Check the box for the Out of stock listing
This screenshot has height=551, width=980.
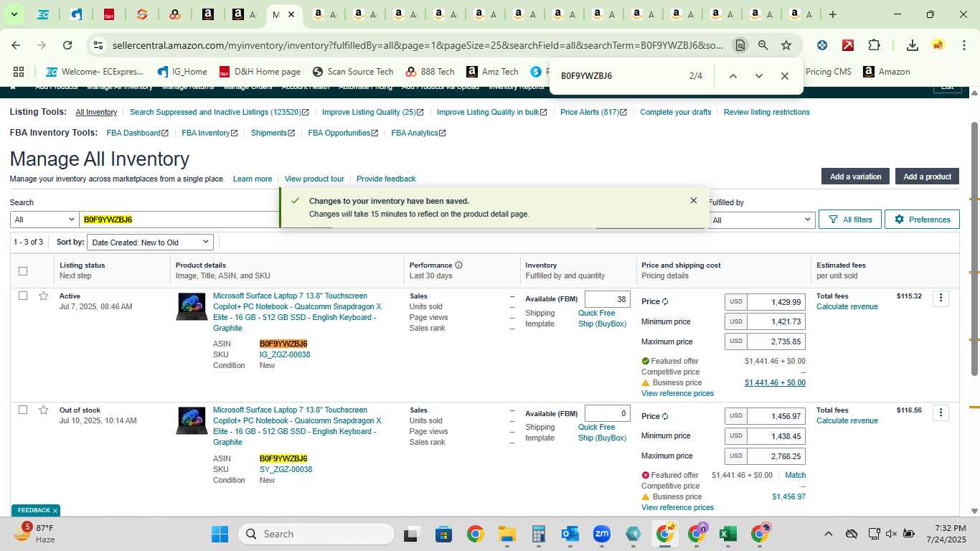(23, 410)
